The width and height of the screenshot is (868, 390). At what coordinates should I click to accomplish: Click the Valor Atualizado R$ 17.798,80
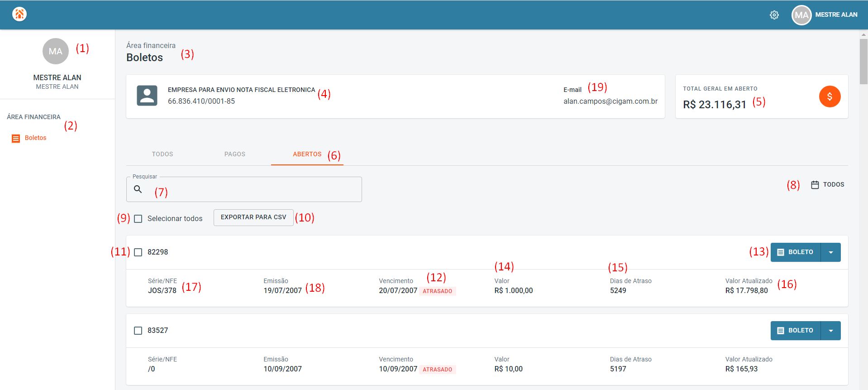[747, 291]
